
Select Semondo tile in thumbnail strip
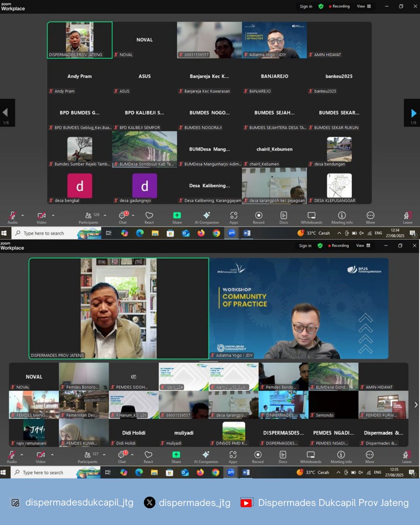[x=333, y=405]
